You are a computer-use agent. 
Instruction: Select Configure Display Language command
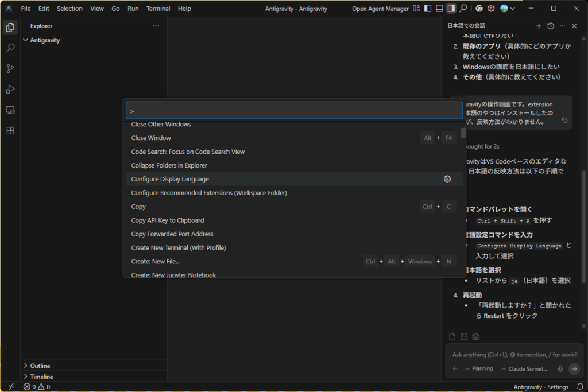point(170,179)
